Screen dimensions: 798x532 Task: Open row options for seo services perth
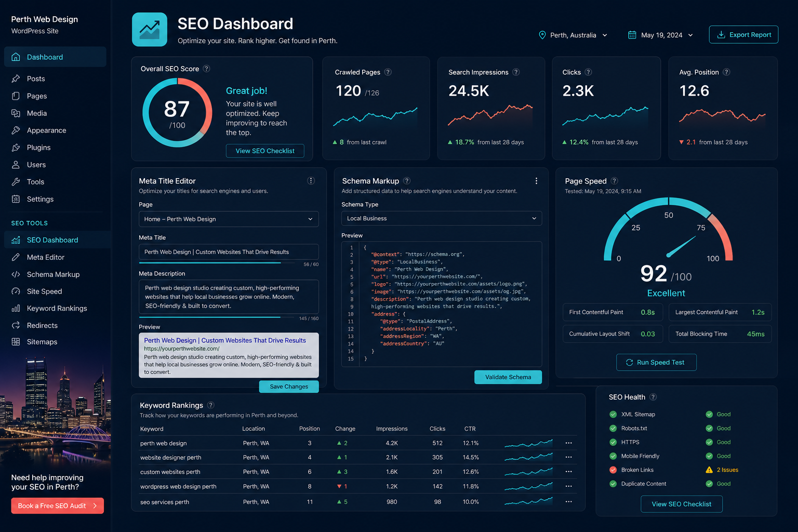pos(568,502)
